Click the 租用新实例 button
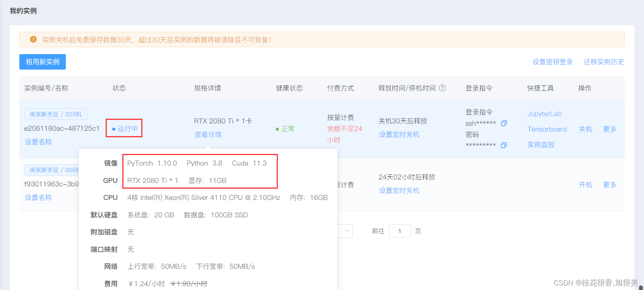The height and width of the screenshot is (290, 644). (x=43, y=62)
